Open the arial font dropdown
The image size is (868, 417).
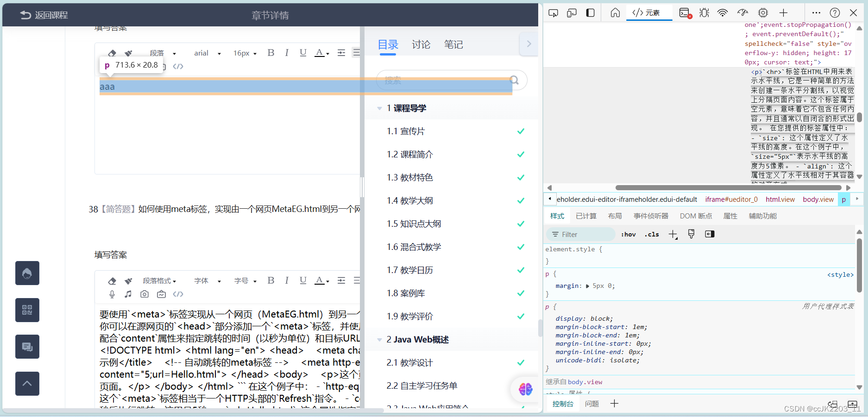click(207, 53)
